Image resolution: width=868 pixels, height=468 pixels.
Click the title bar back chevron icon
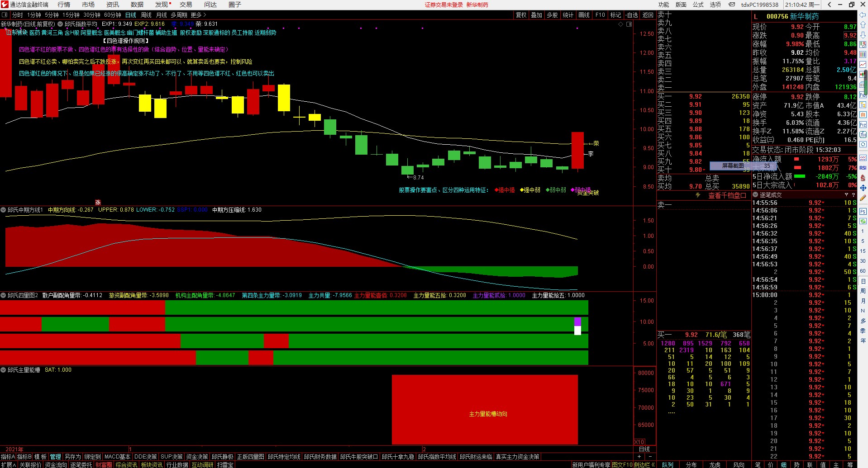pyautogui.click(x=829, y=5)
